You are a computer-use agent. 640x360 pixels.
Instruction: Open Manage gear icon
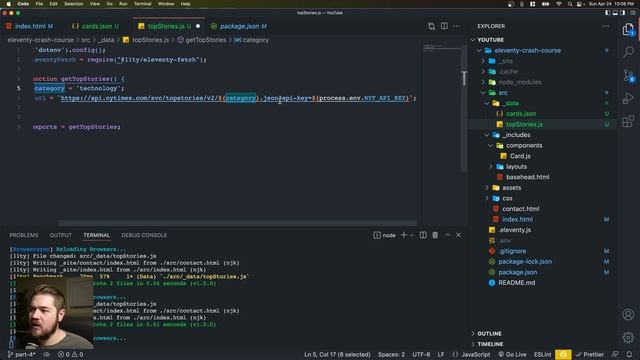pyautogui.click(x=628, y=337)
